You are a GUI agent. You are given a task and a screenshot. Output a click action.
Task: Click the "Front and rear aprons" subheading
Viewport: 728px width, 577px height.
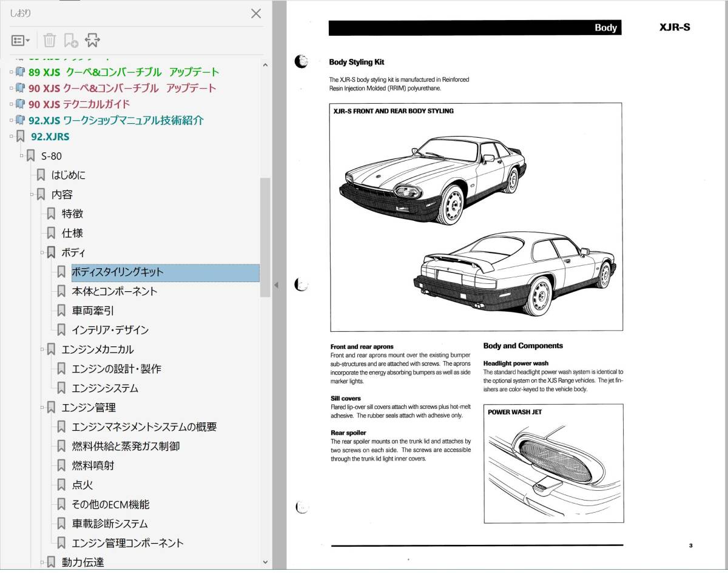click(362, 347)
